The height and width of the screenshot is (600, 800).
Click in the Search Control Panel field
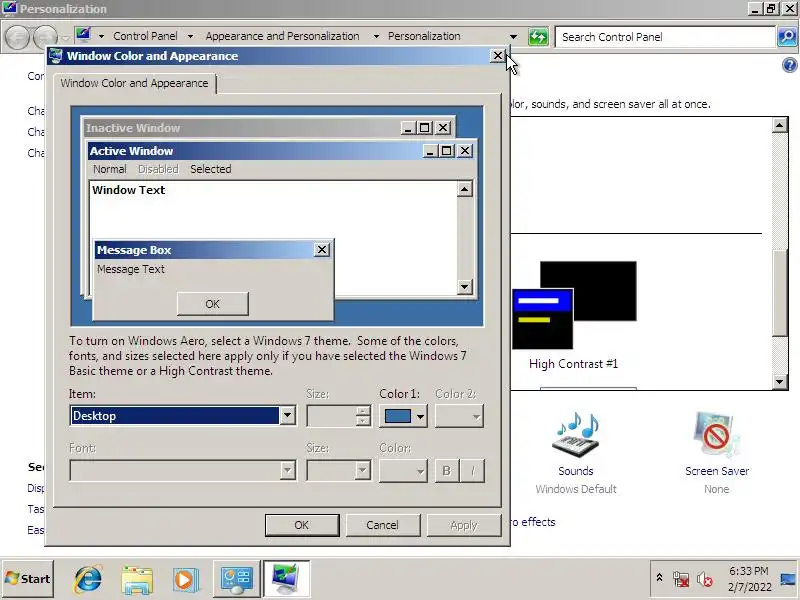point(665,37)
